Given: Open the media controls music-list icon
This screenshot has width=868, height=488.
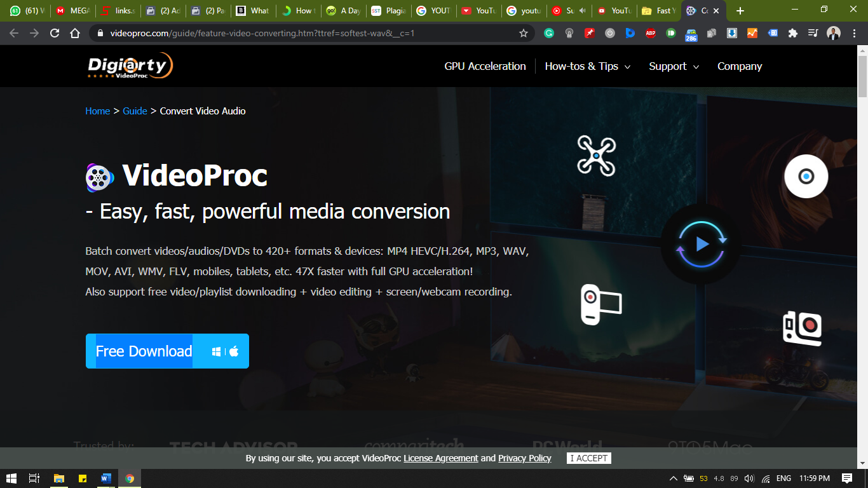Looking at the screenshot, I should coord(813,33).
